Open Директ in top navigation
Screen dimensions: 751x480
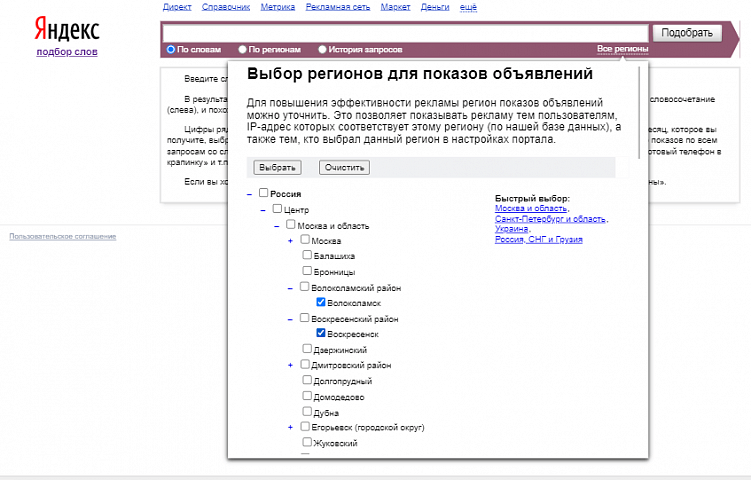coord(177,7)
